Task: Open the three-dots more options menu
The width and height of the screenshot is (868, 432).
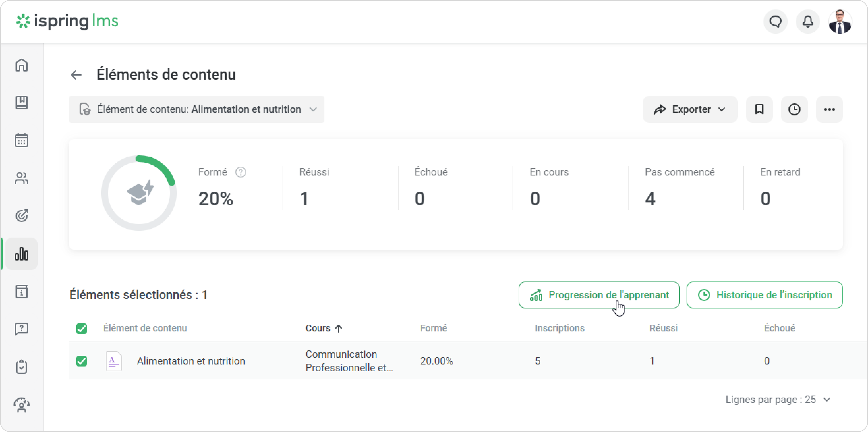Action: (x=829, y=109)
